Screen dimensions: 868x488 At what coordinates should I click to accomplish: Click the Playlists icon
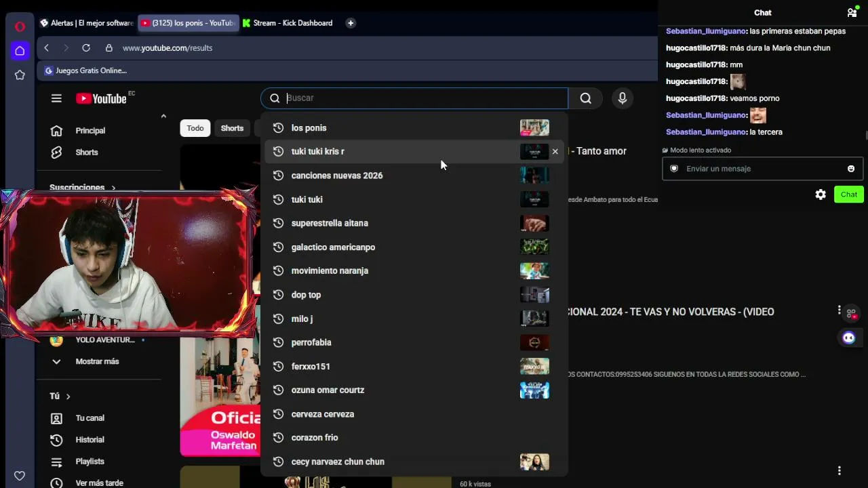tap(56, 462)
